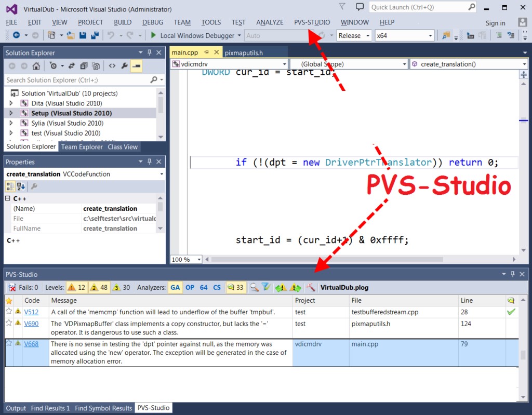Open PVS-Studio quick filters magnifier icon
Screen dimensions: 532x415
(x=254, y=287)
